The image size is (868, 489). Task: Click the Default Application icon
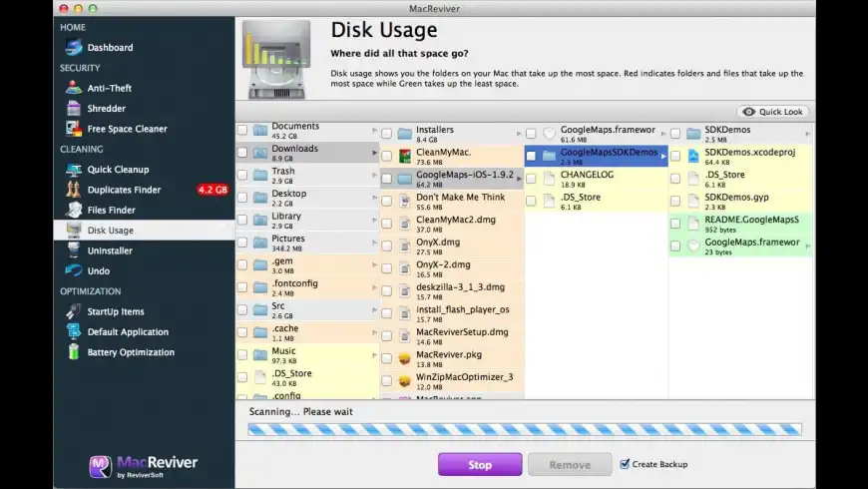pos(74,331)
